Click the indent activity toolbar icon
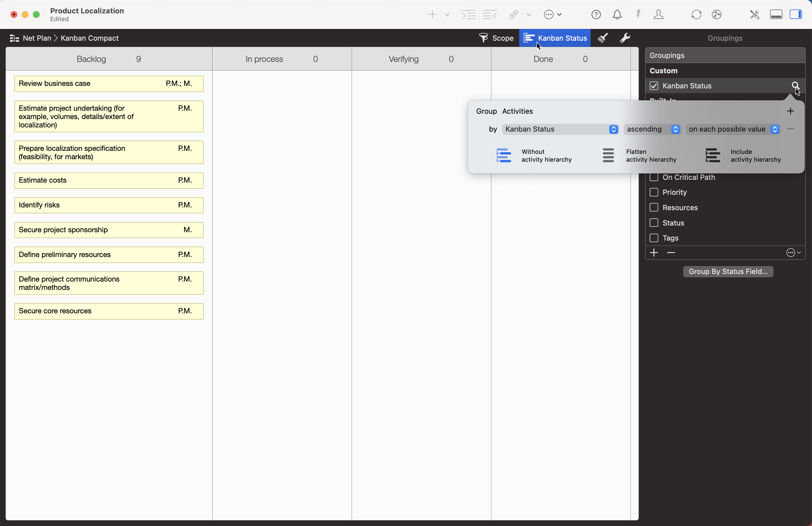 point(468,15)
